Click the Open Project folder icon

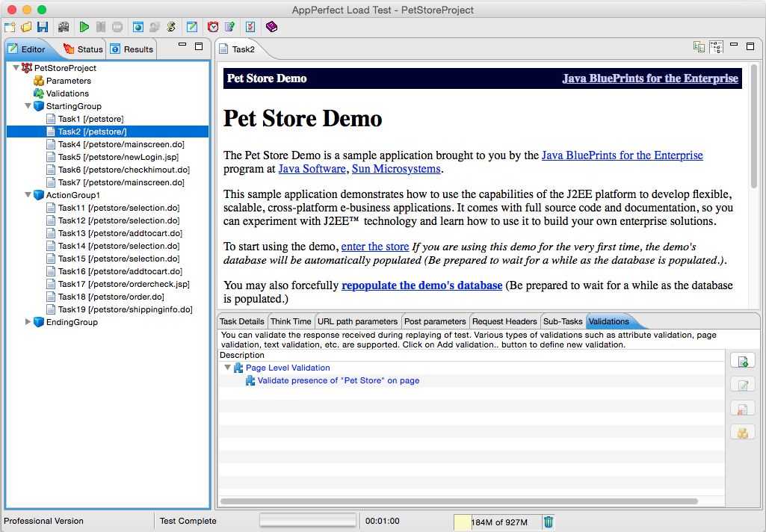click(26, 27)
